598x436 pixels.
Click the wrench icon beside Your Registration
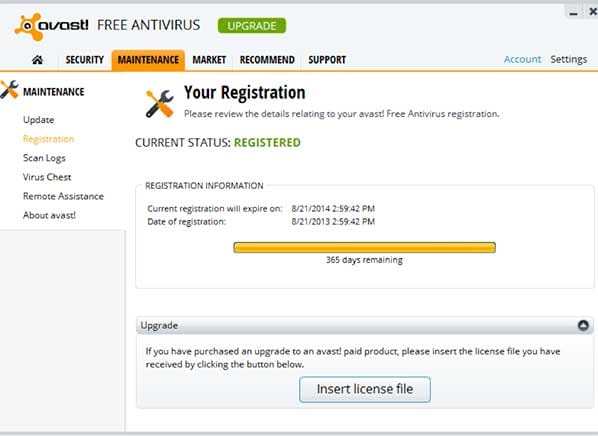tap(159, 104)
